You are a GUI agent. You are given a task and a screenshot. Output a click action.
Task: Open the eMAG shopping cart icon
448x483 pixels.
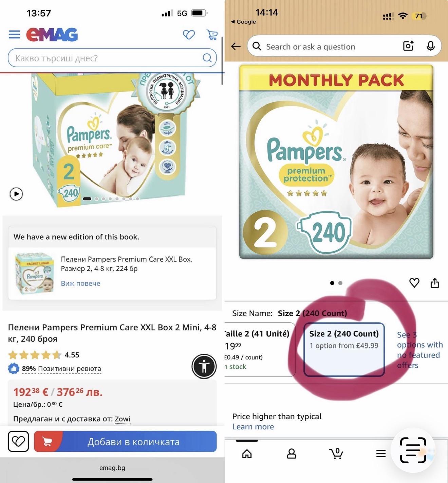coord(212,35)
